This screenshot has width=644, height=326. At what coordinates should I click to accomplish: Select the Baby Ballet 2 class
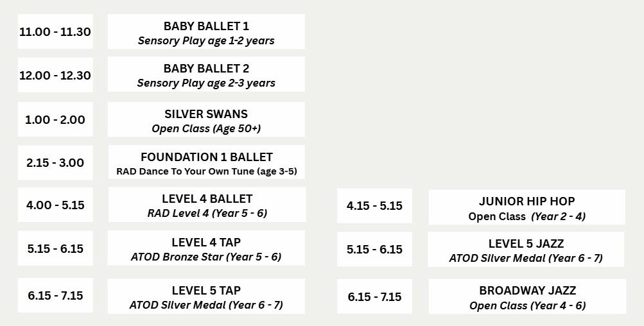point(206,75)
